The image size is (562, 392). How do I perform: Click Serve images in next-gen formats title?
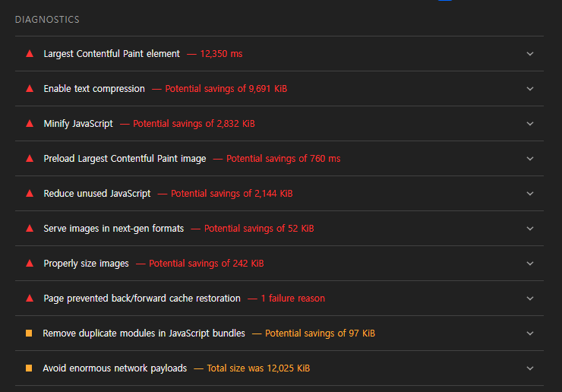pyautogui.click(x=114, y=229)
